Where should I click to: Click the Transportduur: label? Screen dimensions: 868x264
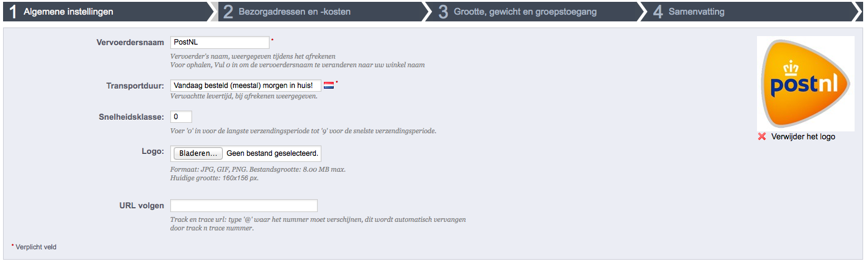click(135, 86)
